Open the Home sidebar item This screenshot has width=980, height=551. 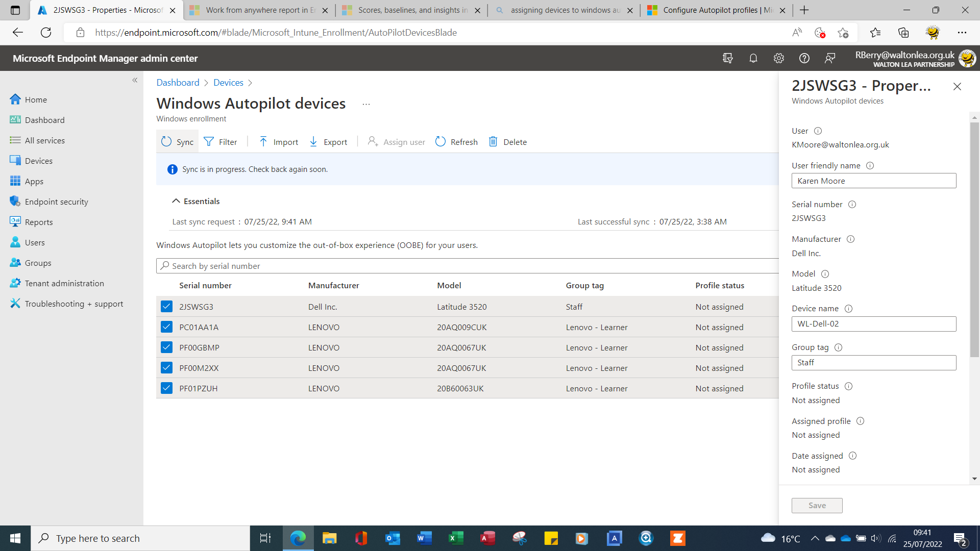36,99
